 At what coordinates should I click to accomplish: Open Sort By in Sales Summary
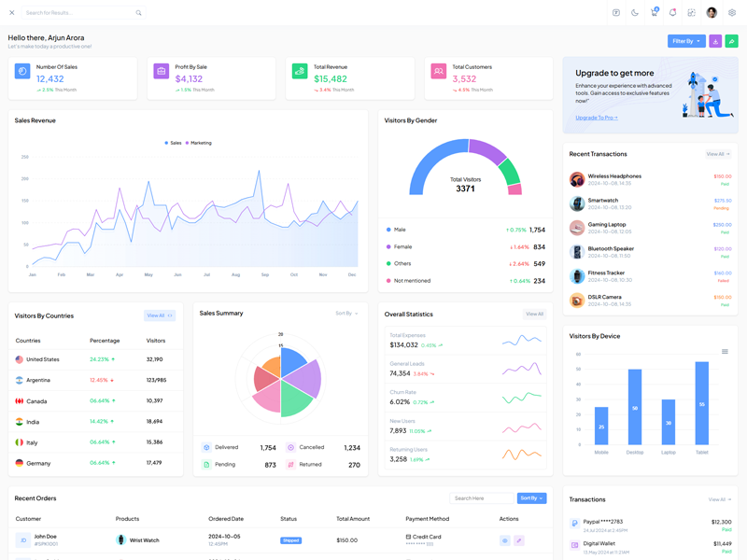pos(346,314)
